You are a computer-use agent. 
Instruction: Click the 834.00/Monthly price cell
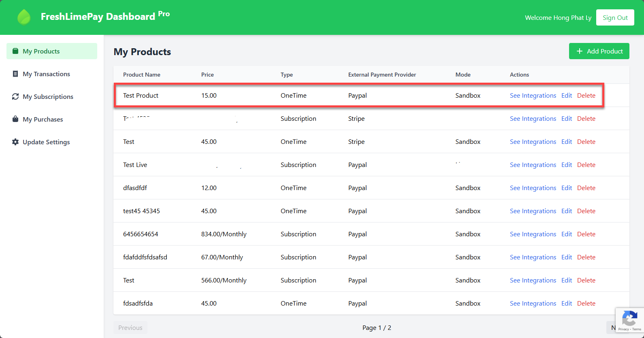224,234
